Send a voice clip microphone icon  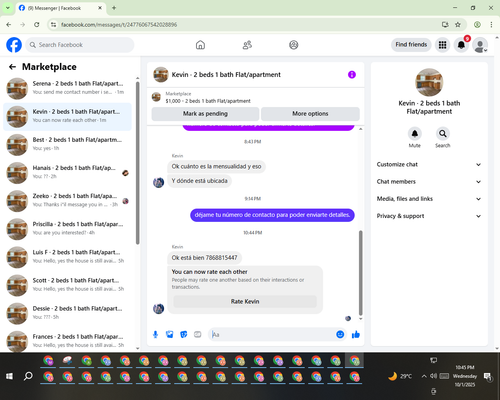pos(155,334)
